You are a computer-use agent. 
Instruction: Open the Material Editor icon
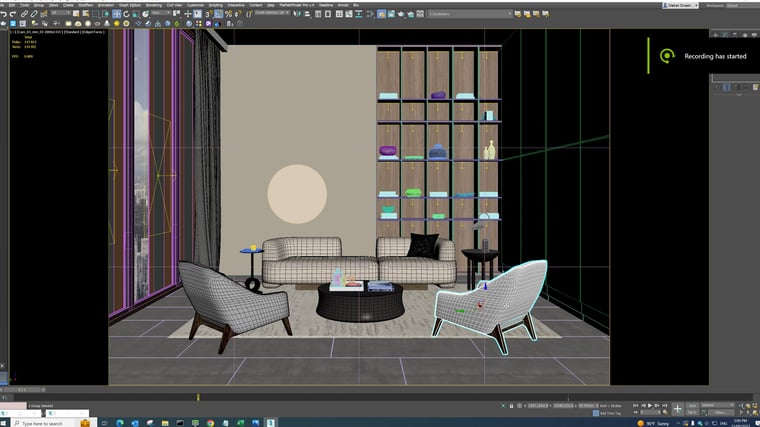(x=370, y=14)
